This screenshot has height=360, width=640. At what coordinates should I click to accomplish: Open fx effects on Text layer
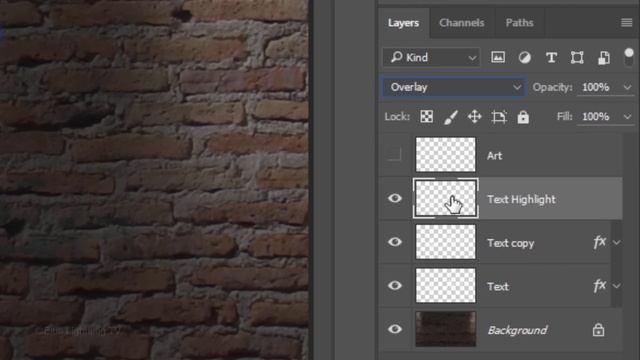[599, 285]
